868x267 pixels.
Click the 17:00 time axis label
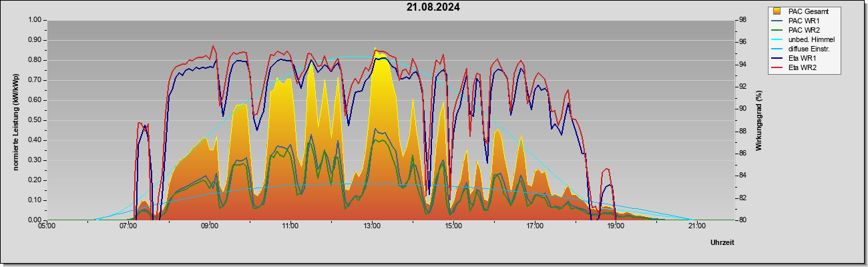pyautogui.click(x=533, y=226)
